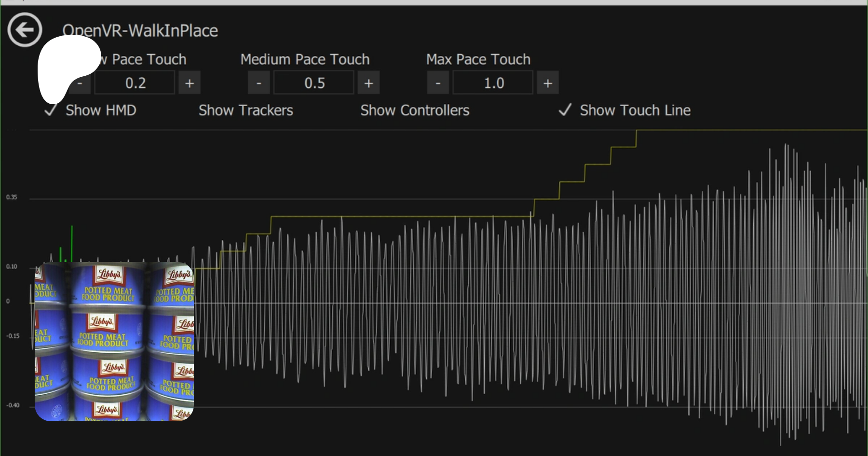Screen dimensions: 868x456
Task: Click the Medium Pace Touch label
Action: click(305, 59)
